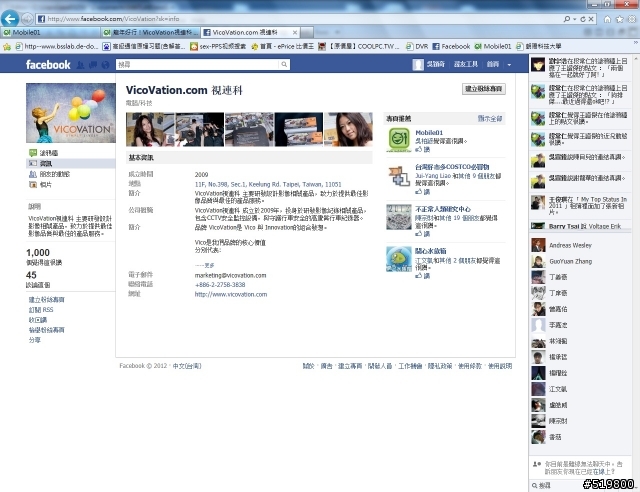The width and height of the screenshot is (640, 492).
Task: Click the browser Back arrow button
Action: coord(10,19)
